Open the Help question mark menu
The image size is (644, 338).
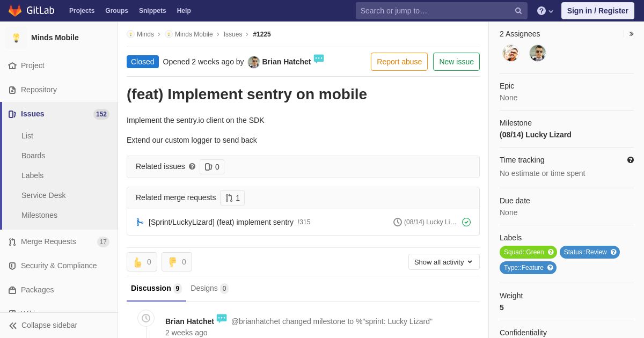click(x=545, y=11)
